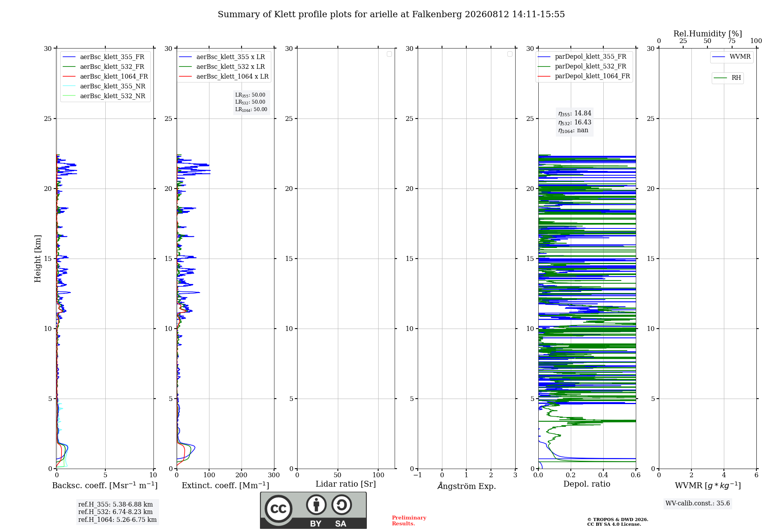The image size is (783, 532).
Task: Click the 100 tick on Rel.Humidity axis
Action: tap(756, 41)
